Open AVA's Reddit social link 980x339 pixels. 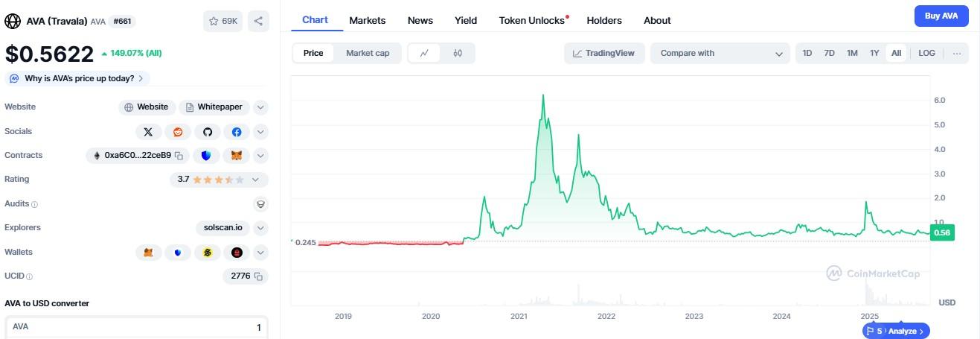[x=178, y=132]
